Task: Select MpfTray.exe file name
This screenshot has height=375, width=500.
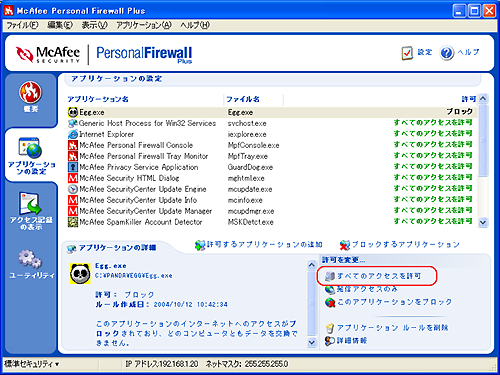Action: click(x=248, y=156)
